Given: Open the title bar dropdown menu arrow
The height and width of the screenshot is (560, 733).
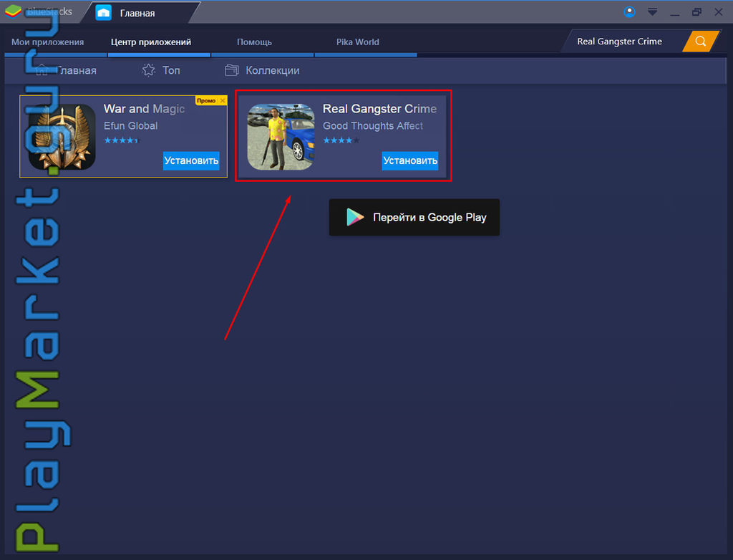Looking at the screenshot, I should click(x=652, y=12).
